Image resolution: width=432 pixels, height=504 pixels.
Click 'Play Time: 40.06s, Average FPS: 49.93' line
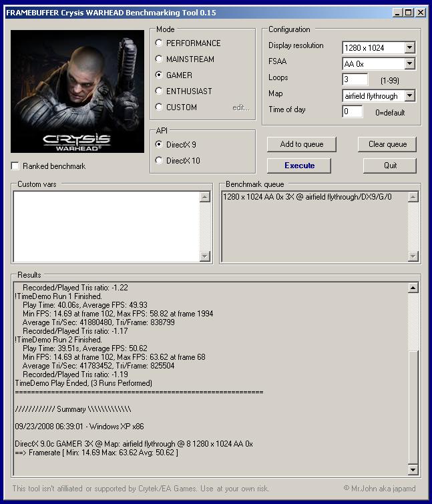click(x=85, y=305)
